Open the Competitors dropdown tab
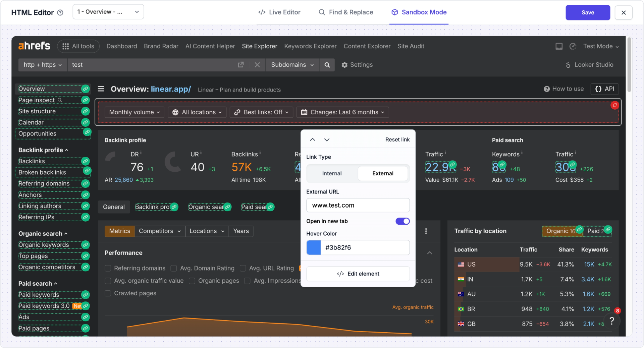 [x=160, y=231]
